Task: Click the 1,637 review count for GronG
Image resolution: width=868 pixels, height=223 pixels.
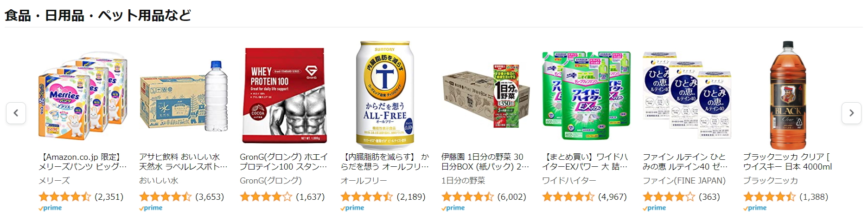Action: (310, 197)
